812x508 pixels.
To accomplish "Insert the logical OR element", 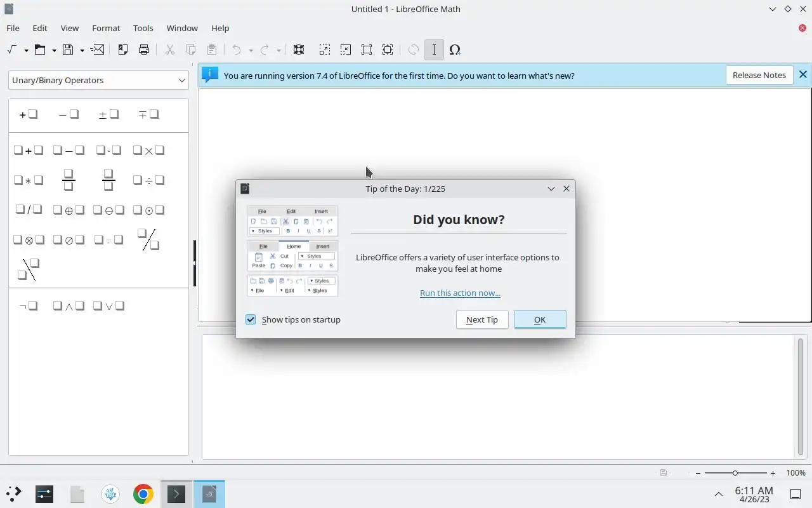I will [x=108, y=306].
